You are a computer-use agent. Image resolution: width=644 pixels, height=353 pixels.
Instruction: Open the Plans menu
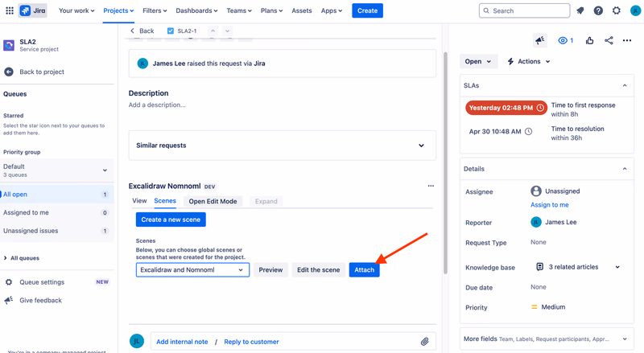pyautogui.click(x=271, y=10)
